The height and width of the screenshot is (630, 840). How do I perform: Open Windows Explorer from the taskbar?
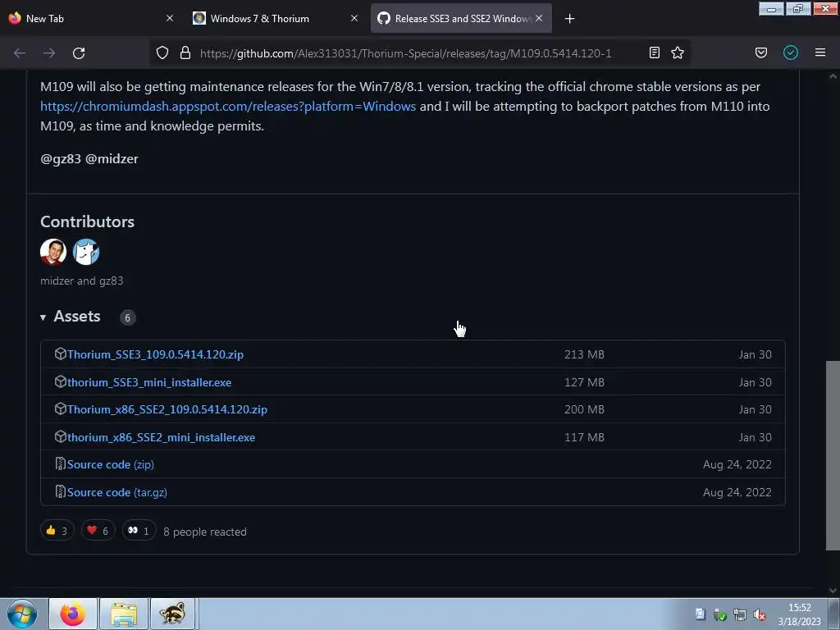(x=124, y=614)
